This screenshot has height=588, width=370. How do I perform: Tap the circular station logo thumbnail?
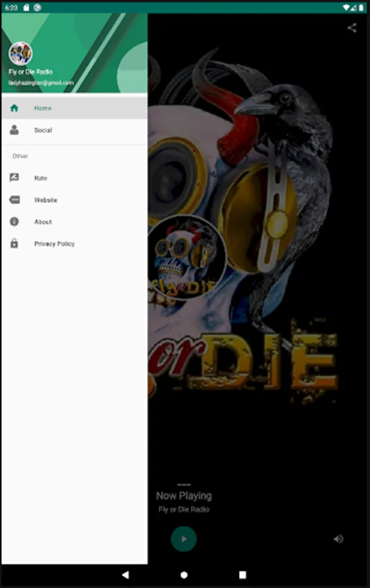[186, 257]
